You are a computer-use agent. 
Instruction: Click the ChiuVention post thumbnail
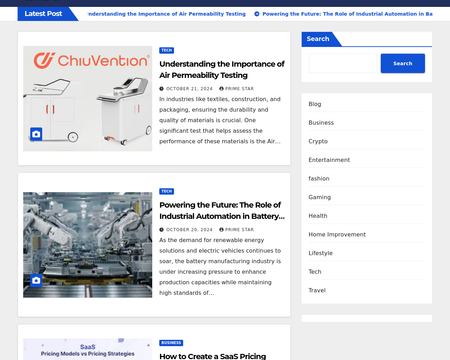coord(88,99)
